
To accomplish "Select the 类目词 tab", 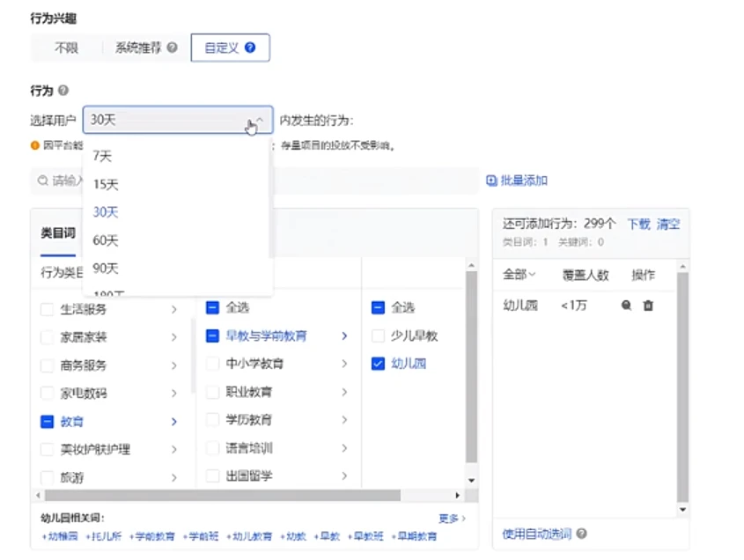I will click(58, 233).
